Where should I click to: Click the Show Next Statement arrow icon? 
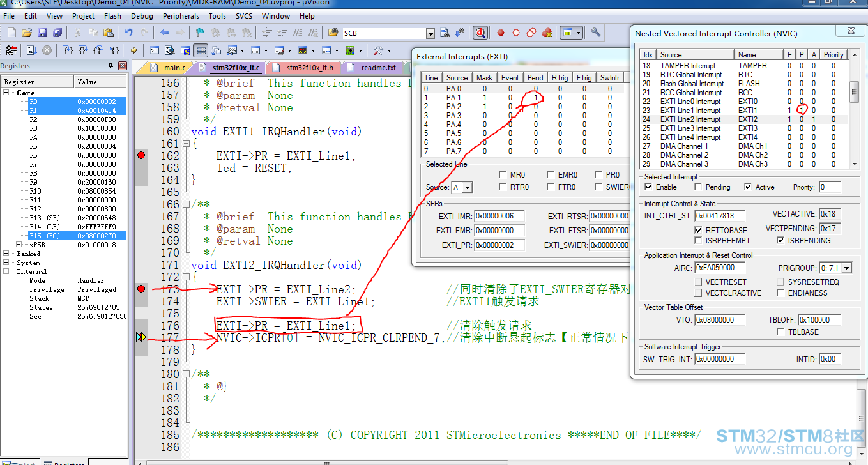pos(134,50)
